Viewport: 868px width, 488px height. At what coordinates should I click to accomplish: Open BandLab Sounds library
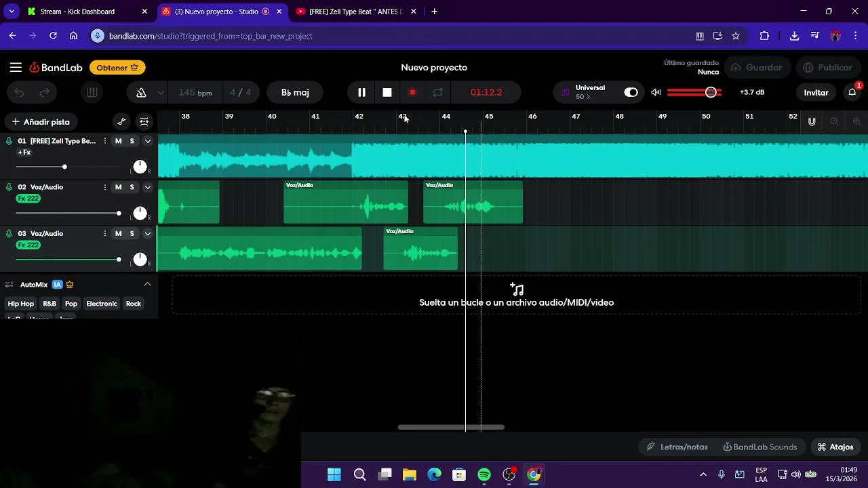759,447
